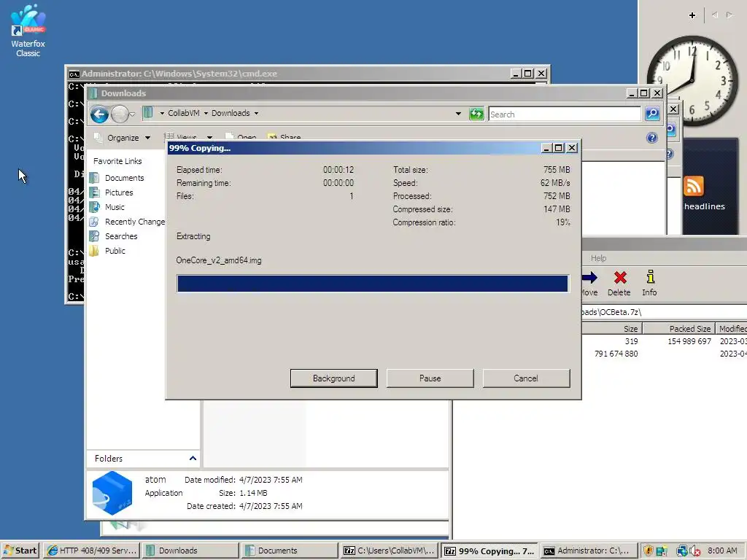The image size is (747, 560).
Task: Switch to 99% Copying taskbar item
Action: pyautogui.click(x=489, y=551)
